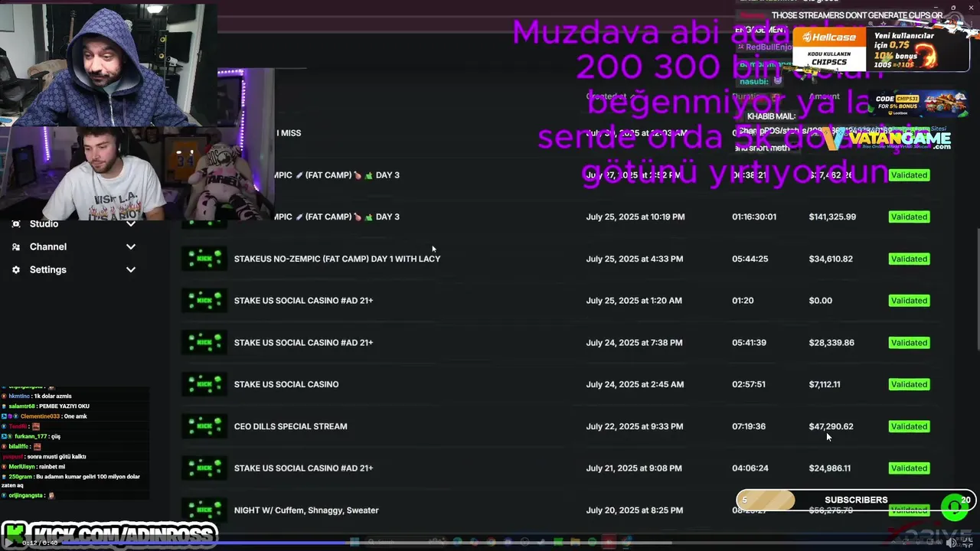Click the CODE CHIPS31 bonus banner
This screenshot has width=980, height=551.
917,103
